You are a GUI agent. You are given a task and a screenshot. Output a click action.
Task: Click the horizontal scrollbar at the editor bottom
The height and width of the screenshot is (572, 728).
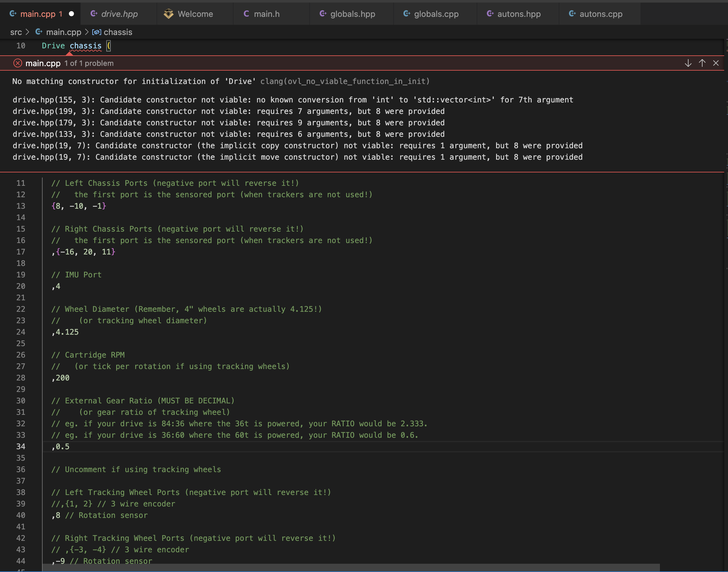pos(351,568)
